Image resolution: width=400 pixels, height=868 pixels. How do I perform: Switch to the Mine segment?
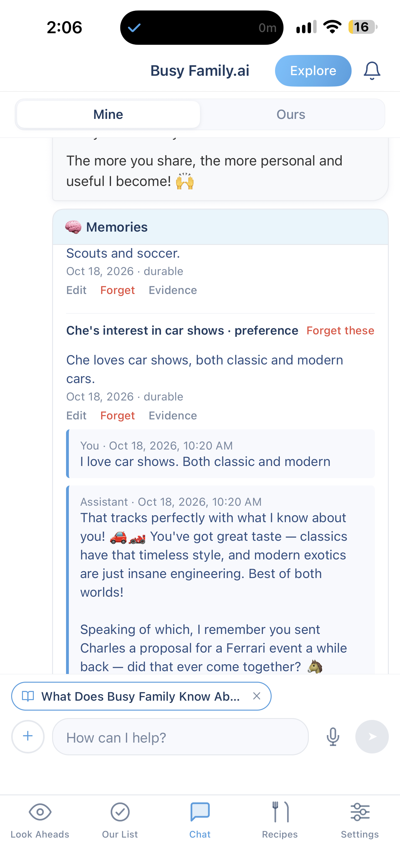click(x=108, y=115)
